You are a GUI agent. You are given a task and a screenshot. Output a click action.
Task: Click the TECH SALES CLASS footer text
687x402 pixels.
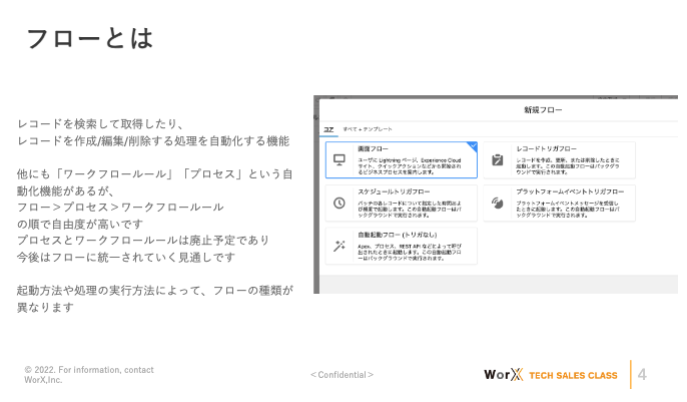pyautogui.click(x=573, y=375)
